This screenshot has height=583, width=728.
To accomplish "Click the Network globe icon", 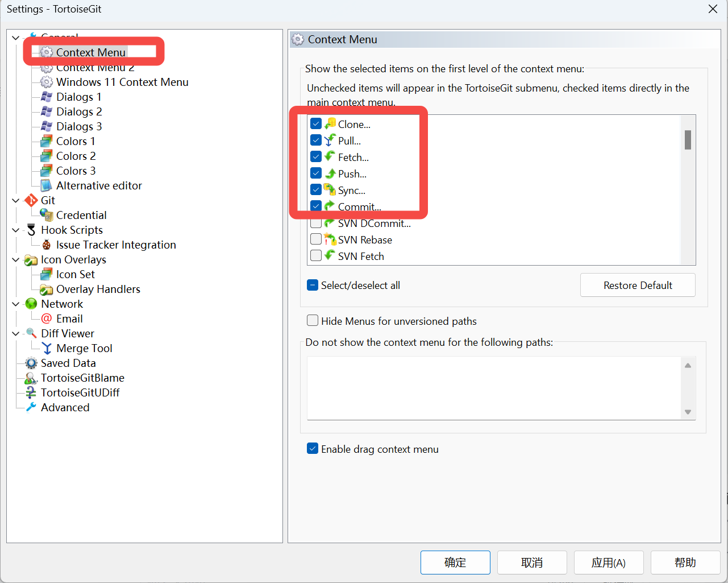I will (x=31, y=304).
